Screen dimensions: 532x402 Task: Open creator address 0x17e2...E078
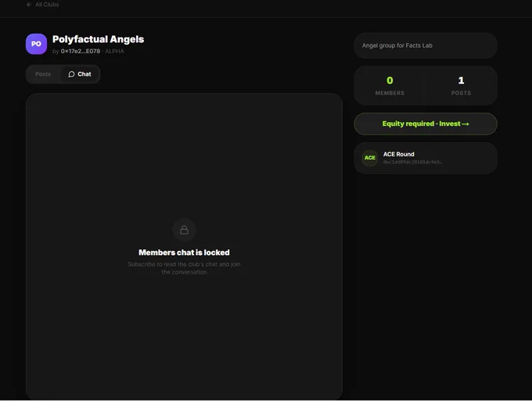click(81, 51)
